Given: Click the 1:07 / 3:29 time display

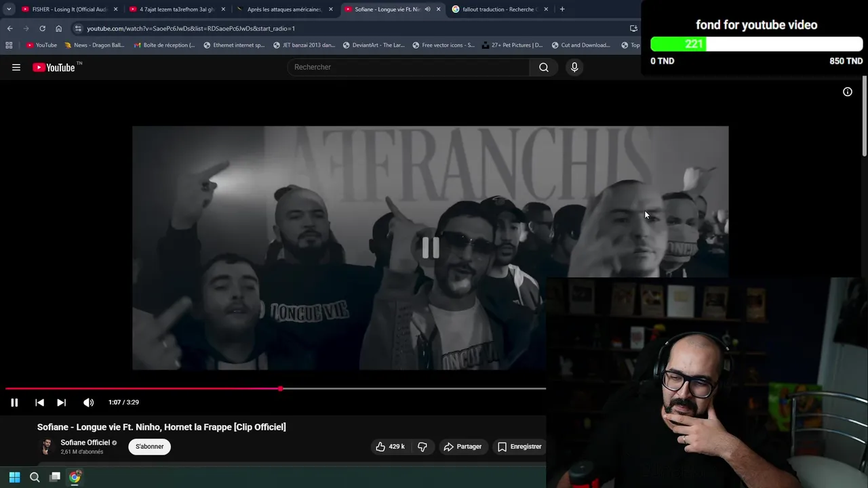Looking at the screenshot, I should pos(123,403).
